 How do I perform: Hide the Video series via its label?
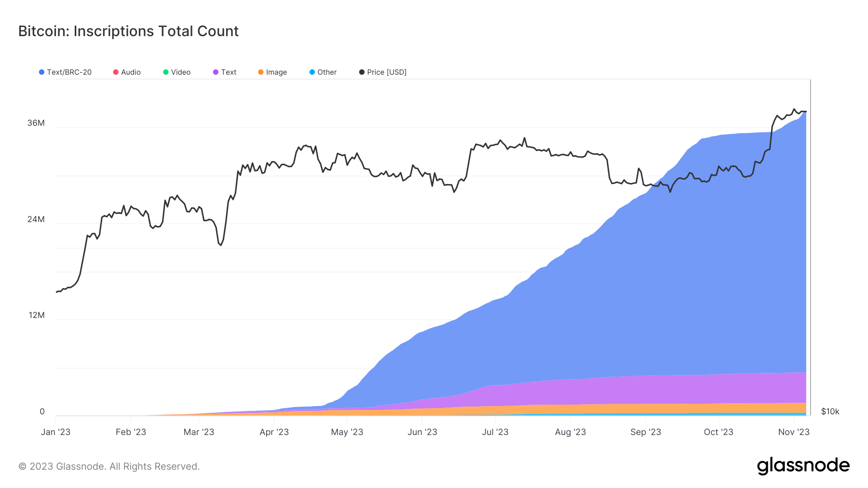181,72
